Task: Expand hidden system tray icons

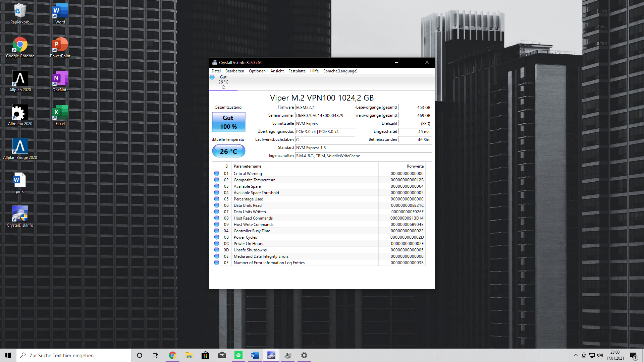Action: point(576,355)
